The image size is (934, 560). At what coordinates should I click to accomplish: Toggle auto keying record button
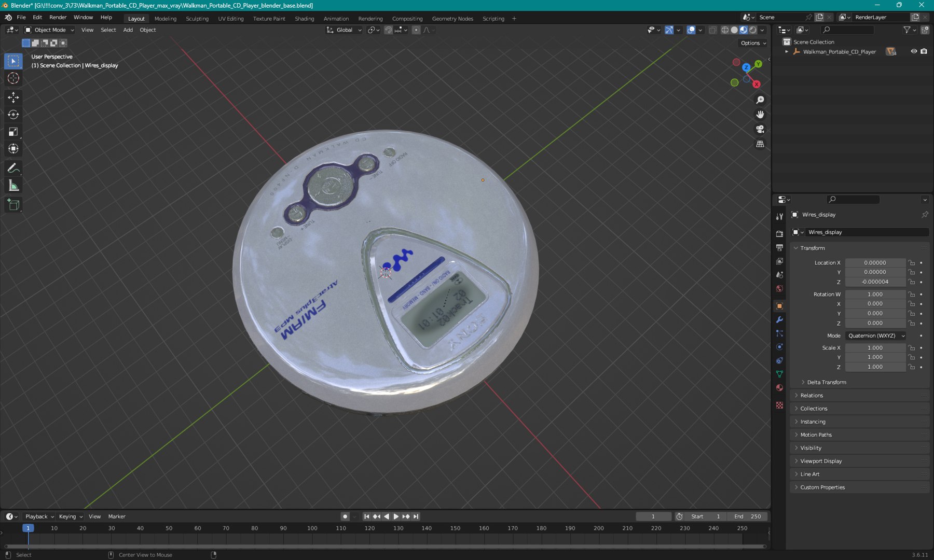pyautogui.click(x=345, y=516)
